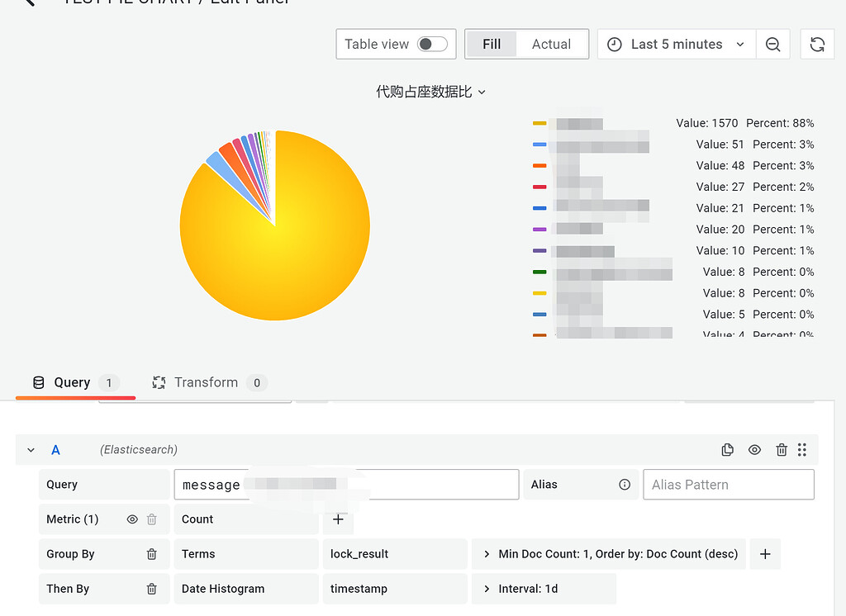846x616 pixels.
Task: Disable the Count metric via its eye toggle
Action: 131,519
